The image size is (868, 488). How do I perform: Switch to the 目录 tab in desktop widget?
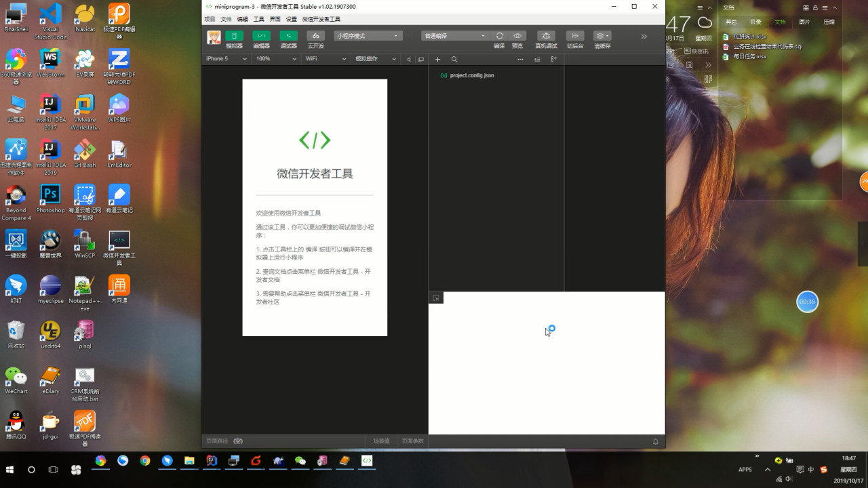[x=755, y=22]
